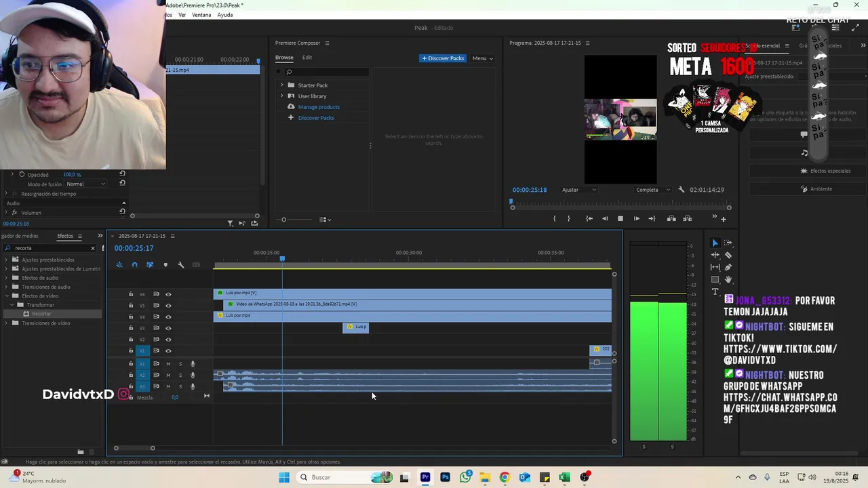
Task: Solo audio track A2
Action: tap(180, 375)
